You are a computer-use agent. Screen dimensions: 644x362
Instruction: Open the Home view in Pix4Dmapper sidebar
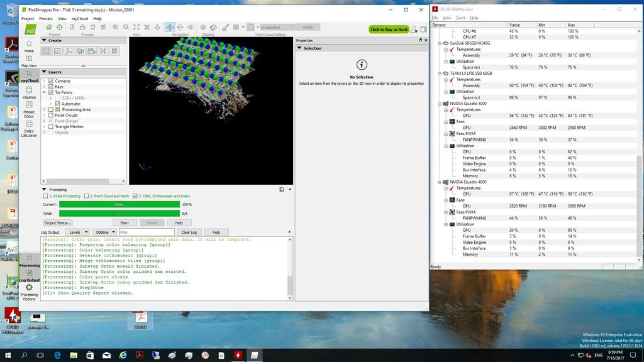tap(29, 46)
